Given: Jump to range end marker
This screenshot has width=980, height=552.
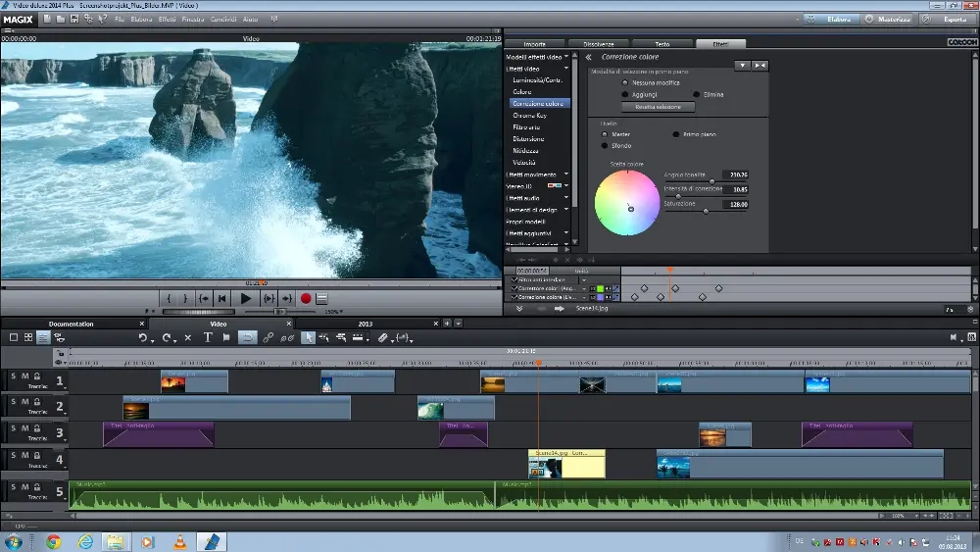Looking at the screenshot, I should (x=287, y=299).
